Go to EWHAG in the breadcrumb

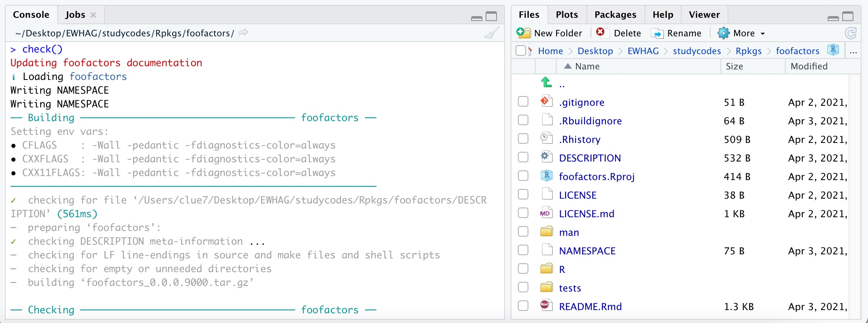(x=643, y=51)
